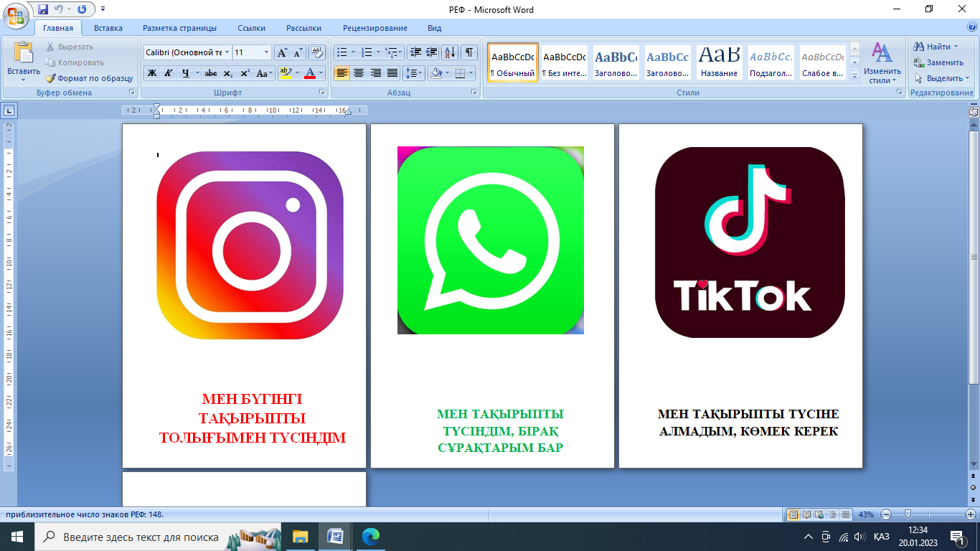Decrease font size with the Shrink Font icon
The height and width of the screenshot is (551, 980).
coord(298,52)
